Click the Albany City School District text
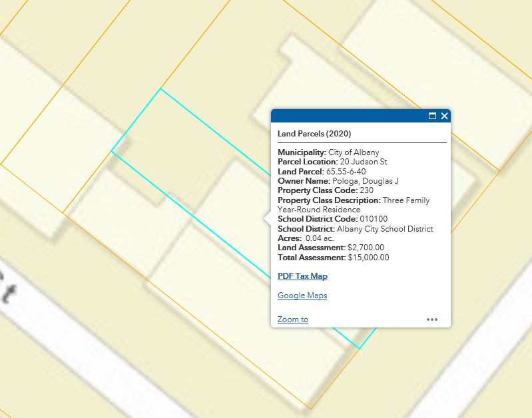Image resolution: width=532 pixels, height=418 pixels. pyautogui.click(x=385, y=229)
